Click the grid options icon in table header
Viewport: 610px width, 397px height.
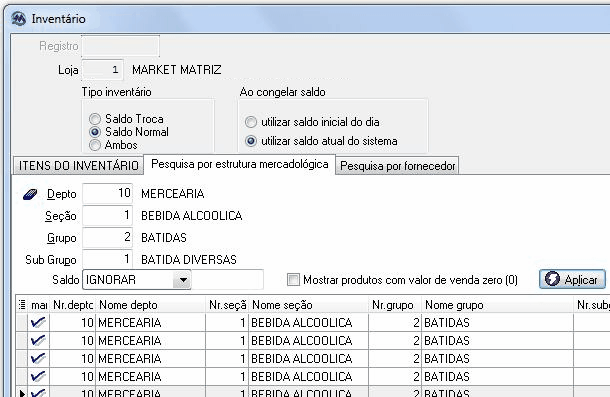[x=22, y=304]
